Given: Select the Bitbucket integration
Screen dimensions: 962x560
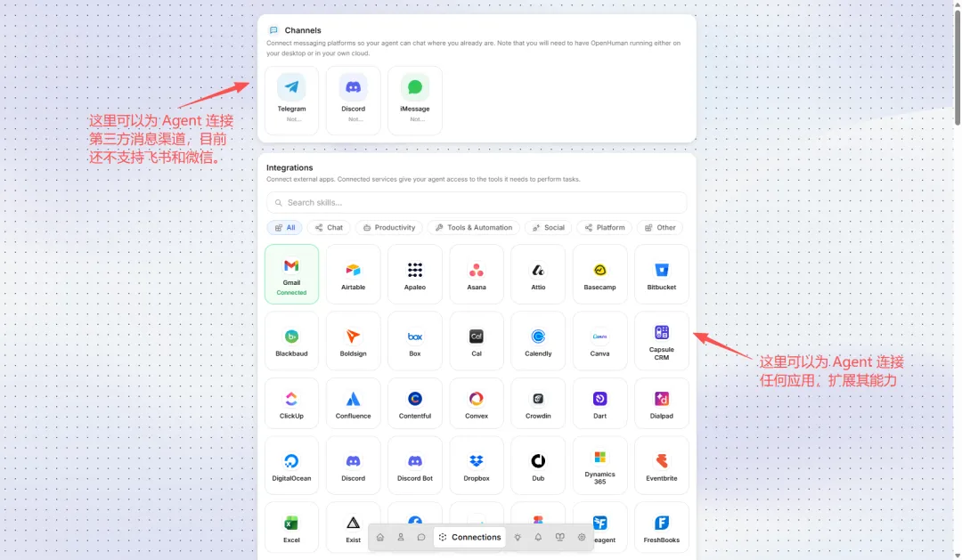Looking at the screenshot, I should click(661, 274).
